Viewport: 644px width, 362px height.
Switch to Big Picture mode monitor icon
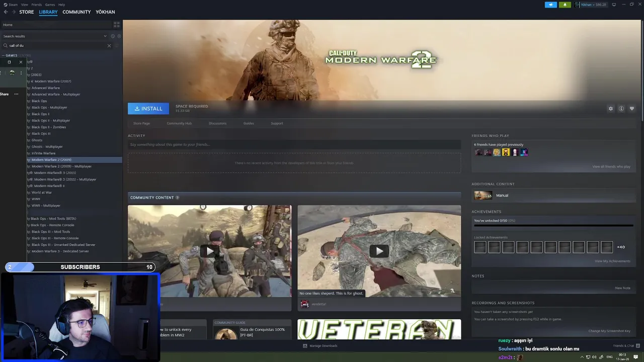pos(614,5)
